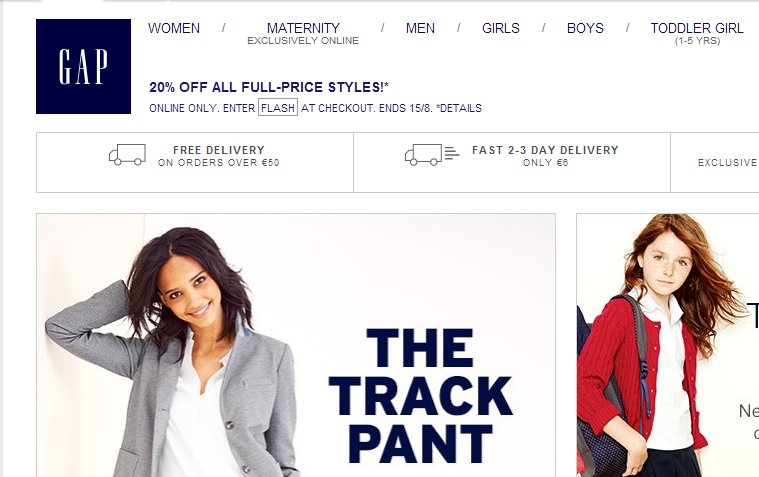The height and width of the screenshot is (477, 759).
Task: Click the 20% off all full-price styles link
Action: pos(269,87)
